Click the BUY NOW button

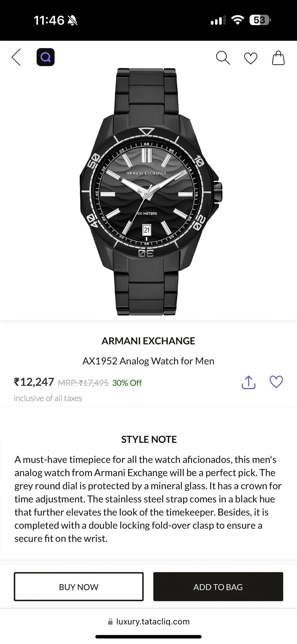coord(79,586)
